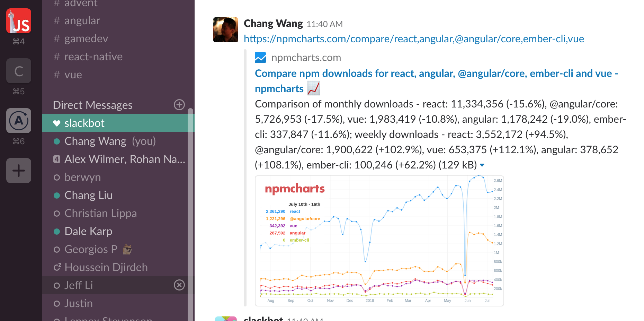Open the npmcharts chart image preview
Viewport: 644px width, 321px height.
click(379, 241)
